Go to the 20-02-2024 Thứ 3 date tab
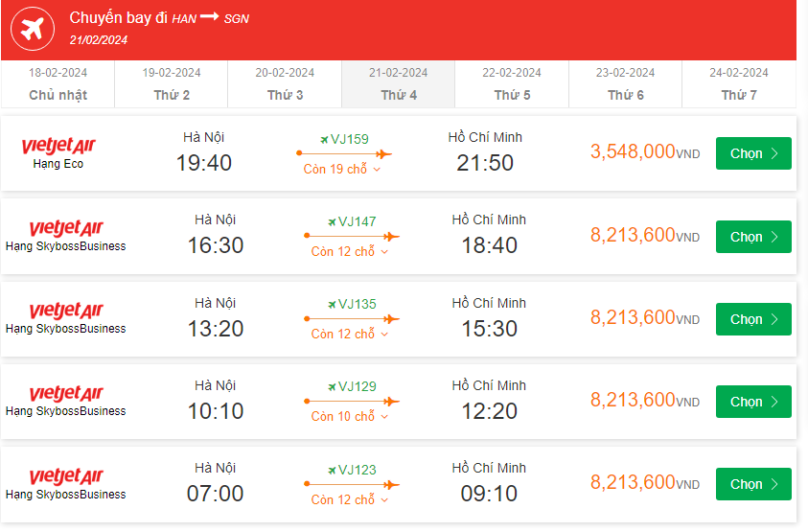Screen dimensions: 808x532 tap(285, 84)
